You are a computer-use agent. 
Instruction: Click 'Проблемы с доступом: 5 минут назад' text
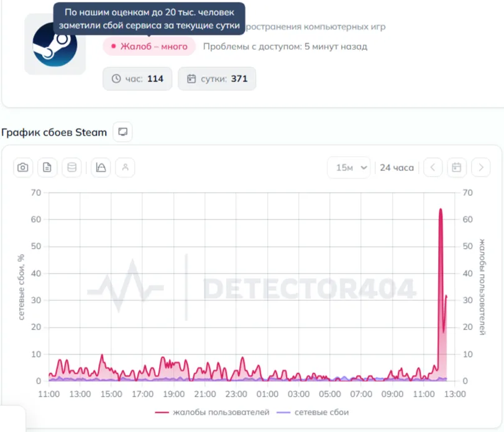pos(285,47)
